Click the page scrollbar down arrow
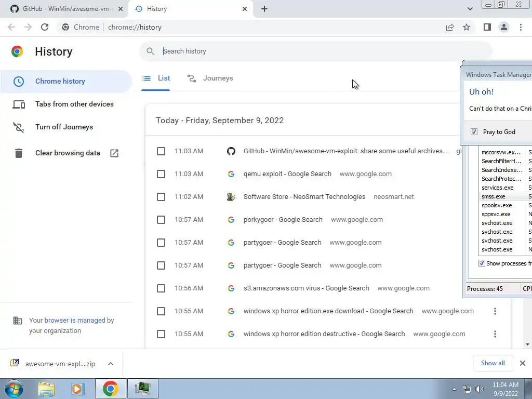Screen dimensions: 532x399 (527, 344)
